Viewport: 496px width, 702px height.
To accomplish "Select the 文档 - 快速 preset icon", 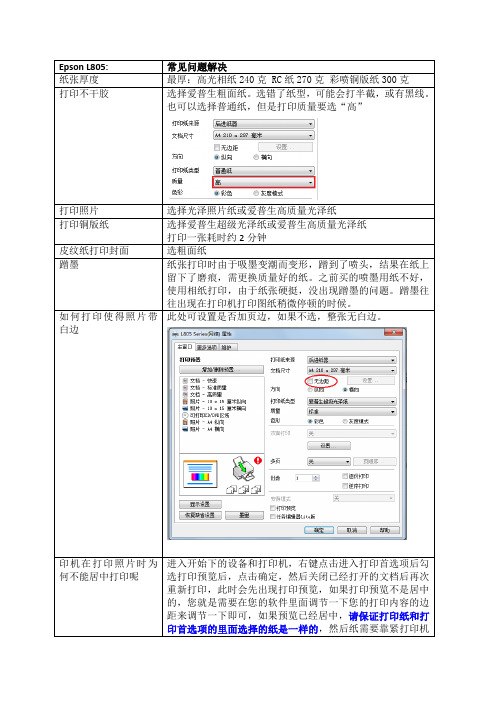I will pyautogui.click(x=185, y=381).
